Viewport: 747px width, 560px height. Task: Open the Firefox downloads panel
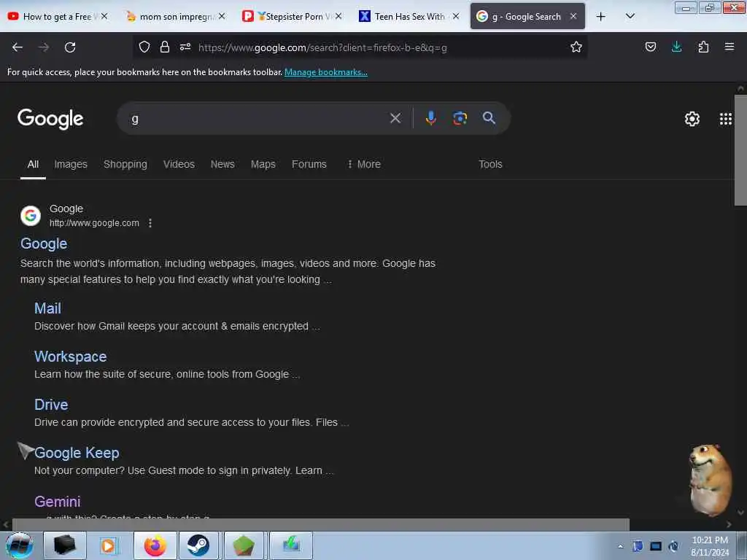tap(676, 47)
